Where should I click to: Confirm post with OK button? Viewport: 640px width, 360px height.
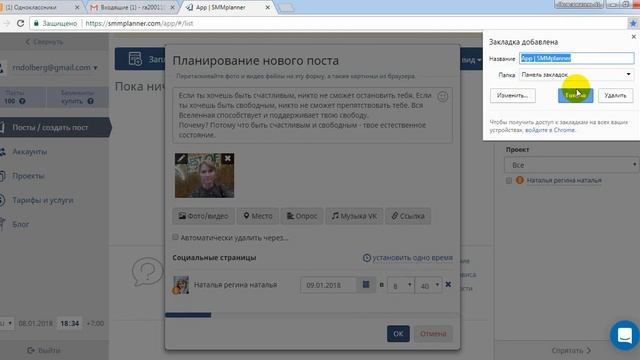coord(398,333)
